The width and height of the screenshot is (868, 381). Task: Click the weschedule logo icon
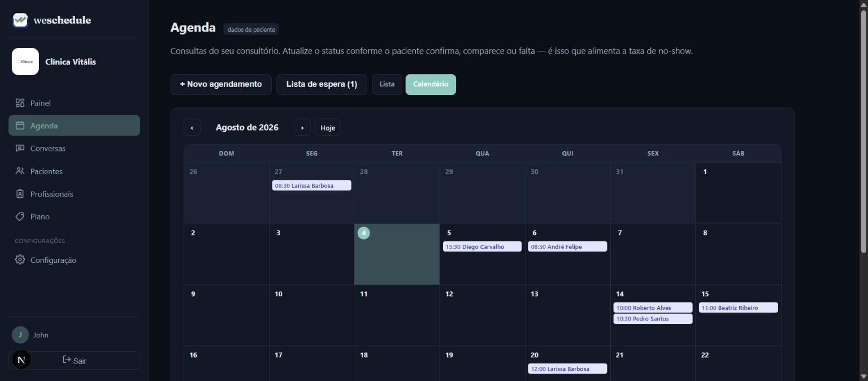pos(20,20)
